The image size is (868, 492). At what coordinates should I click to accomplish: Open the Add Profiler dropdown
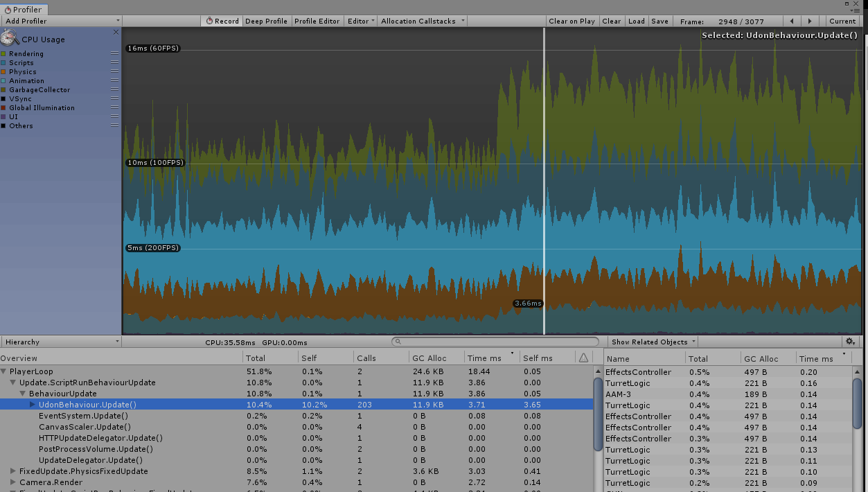(x=61, y=21)
